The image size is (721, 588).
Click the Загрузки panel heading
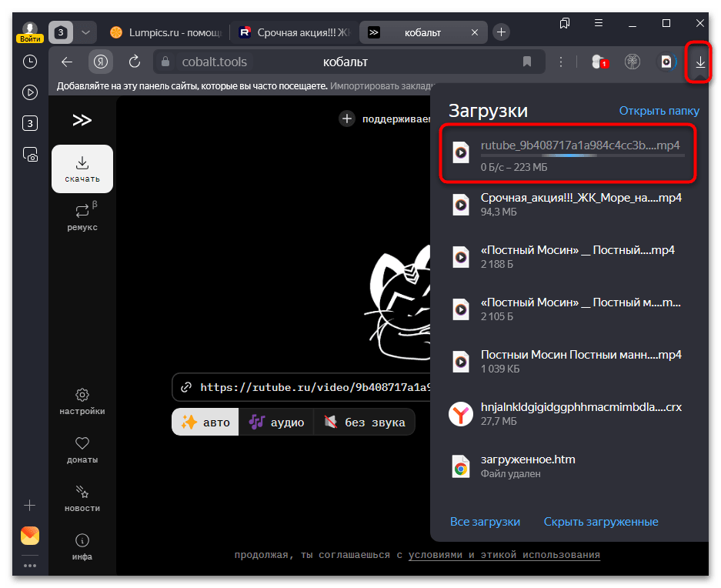pos(488,111)
